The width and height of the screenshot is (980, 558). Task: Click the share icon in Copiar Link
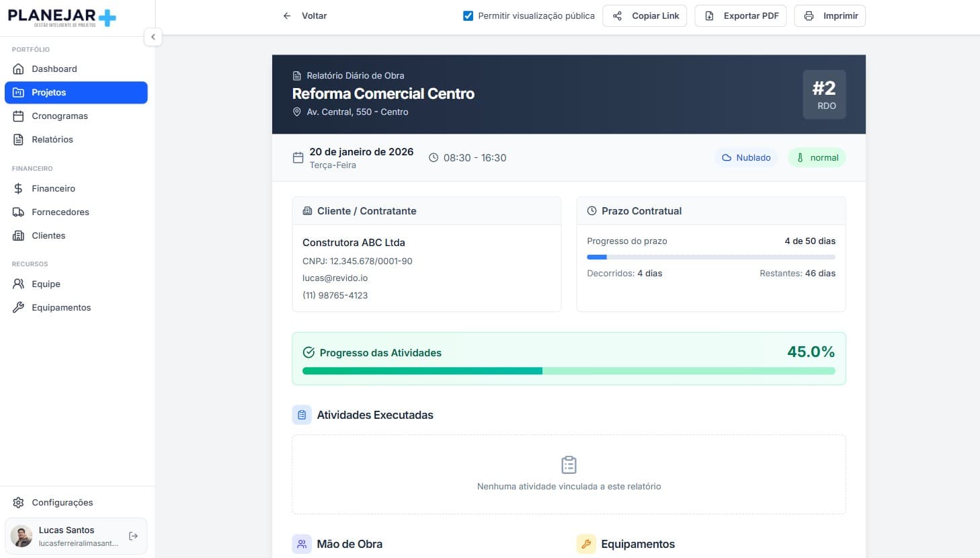pos(617,16)
